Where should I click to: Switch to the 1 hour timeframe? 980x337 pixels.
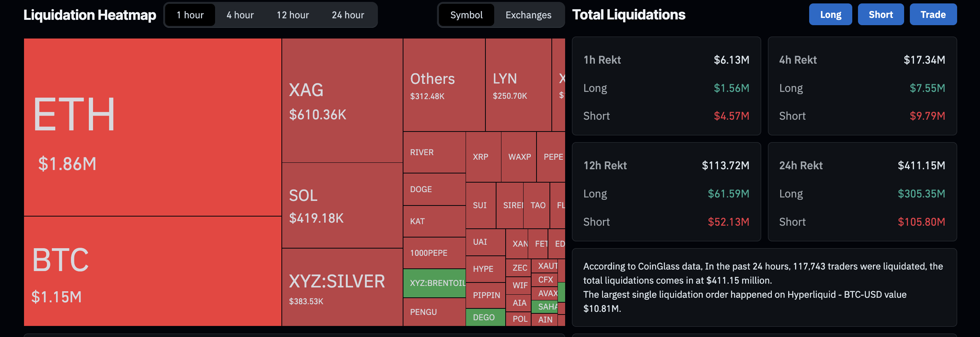tap(190, 15)
